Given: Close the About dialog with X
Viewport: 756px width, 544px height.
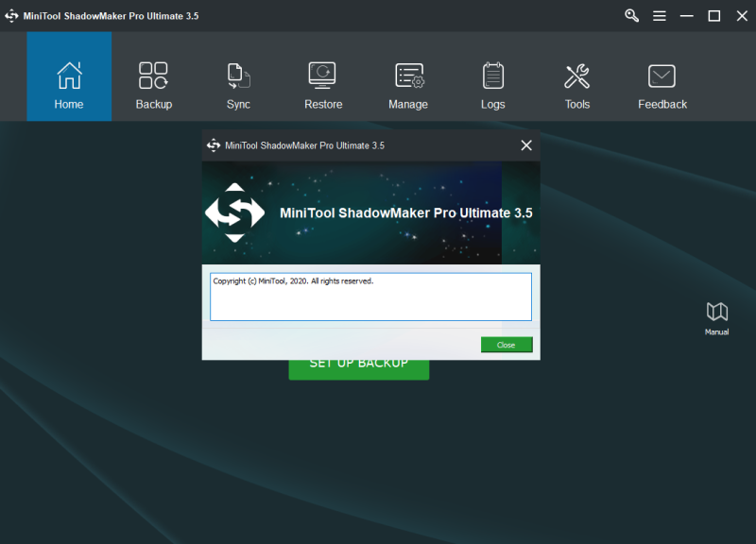Looking at the screenshot, I should [x=526, y=145].
